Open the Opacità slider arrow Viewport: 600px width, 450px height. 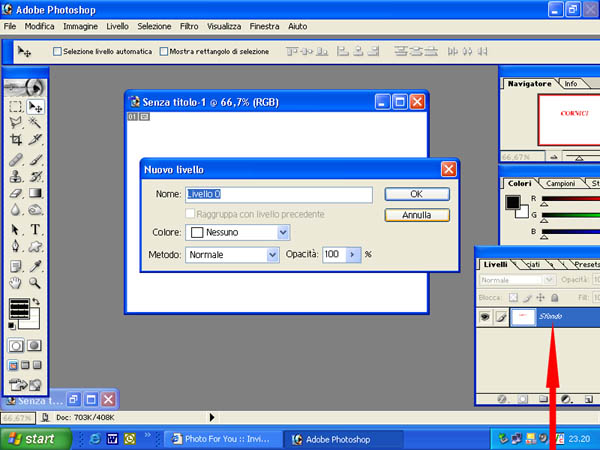click(x=352, y=254)
